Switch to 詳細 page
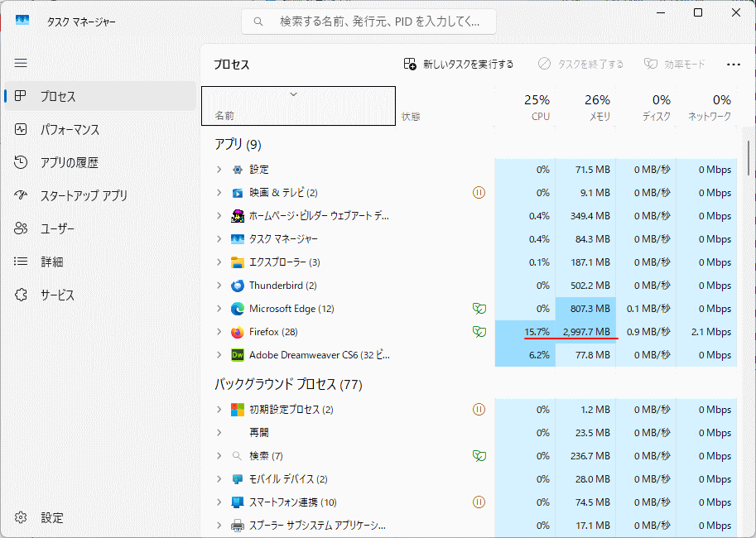 100,262
